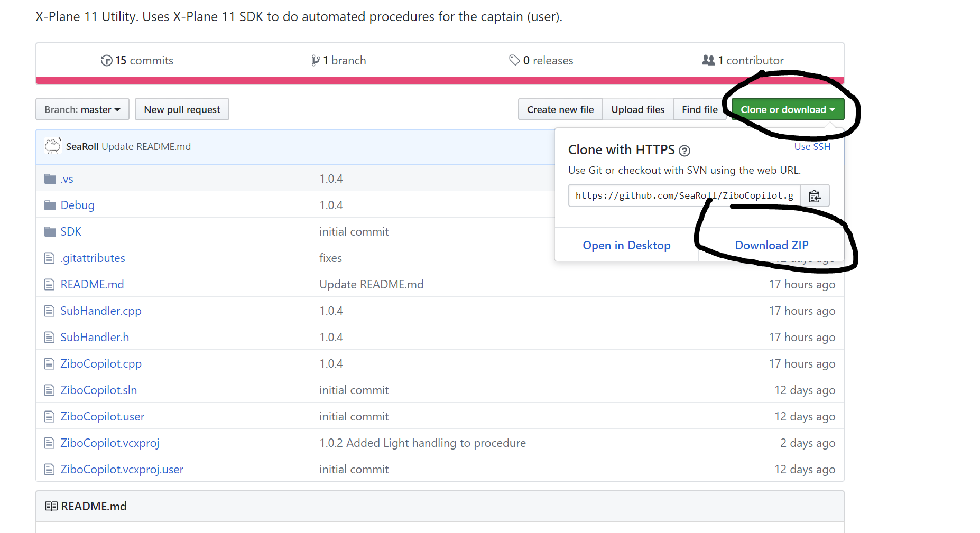Image resolution: width=980 pixels, height=533 pixels.
Task: Toggle the Clone or download dropdown
Action: (x=788, y=109)
